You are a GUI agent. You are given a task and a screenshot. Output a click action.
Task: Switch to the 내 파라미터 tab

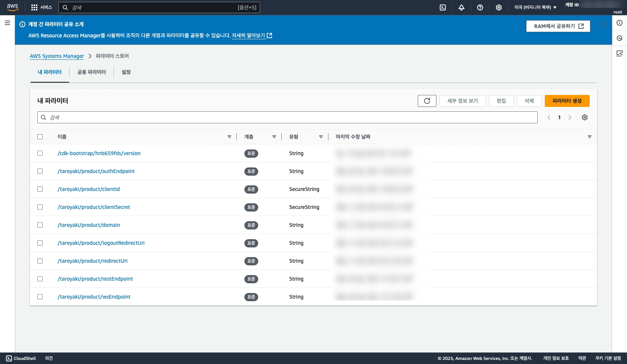click(x=50, y=72)
